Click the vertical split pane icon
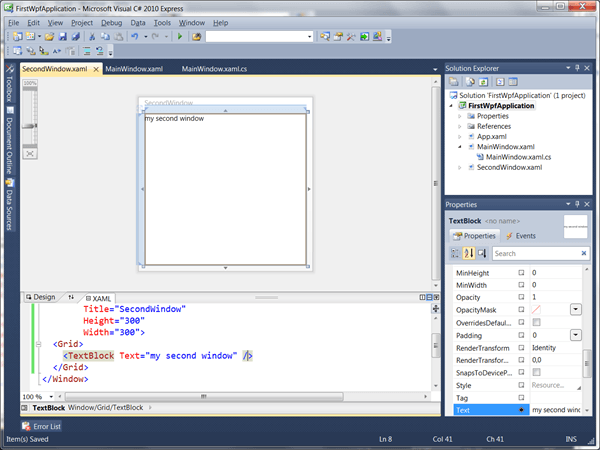 pos(422,297)
